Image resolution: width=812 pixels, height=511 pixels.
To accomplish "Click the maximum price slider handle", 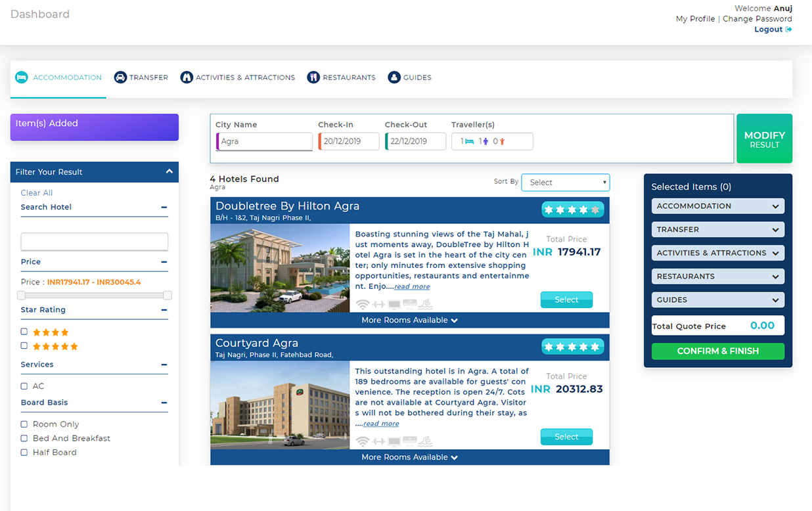I will pos(168,296).
